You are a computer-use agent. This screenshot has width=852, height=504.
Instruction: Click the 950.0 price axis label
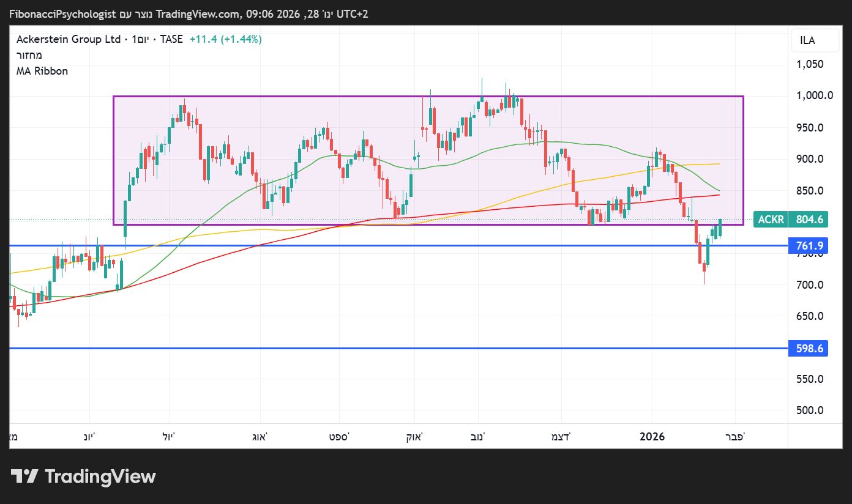pyautogui.click(x=810, y=127)
